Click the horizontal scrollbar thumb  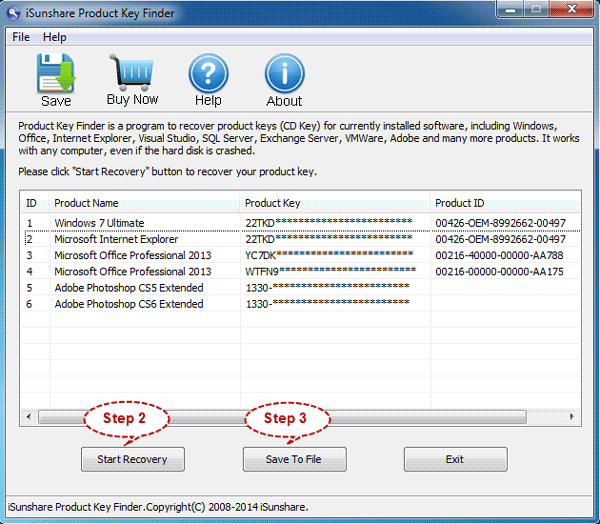282,417
